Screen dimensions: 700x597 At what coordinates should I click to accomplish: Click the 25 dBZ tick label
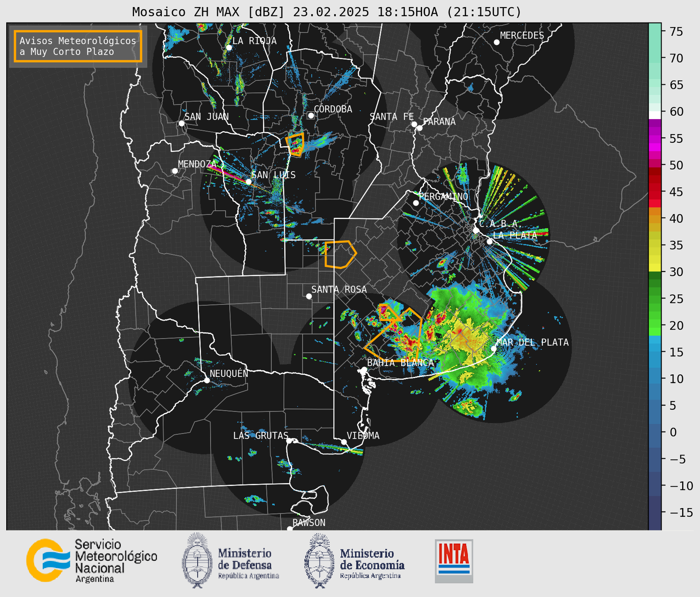pos(676,298)
